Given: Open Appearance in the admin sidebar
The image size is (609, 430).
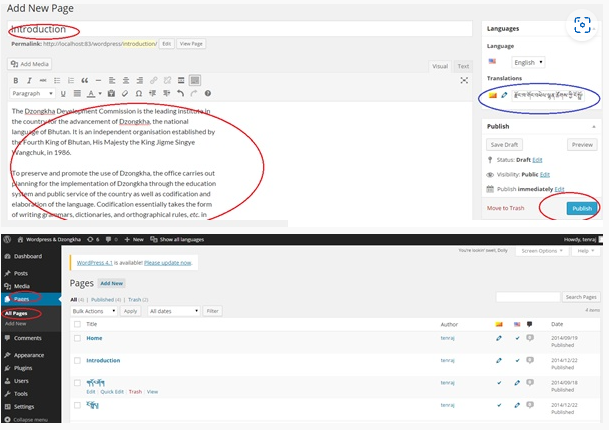Looking at the screenshot, I should click(x=28, y=355).
